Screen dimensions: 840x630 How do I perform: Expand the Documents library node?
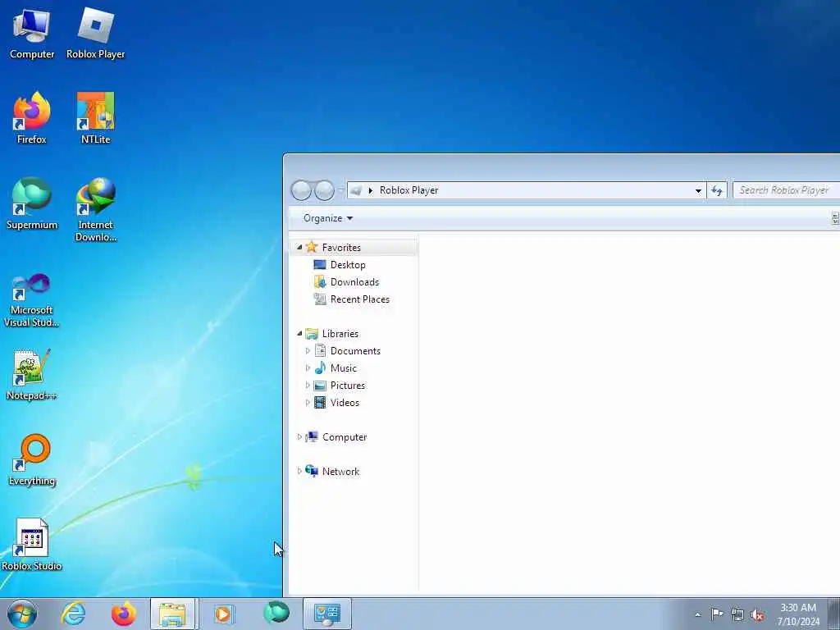308,351
